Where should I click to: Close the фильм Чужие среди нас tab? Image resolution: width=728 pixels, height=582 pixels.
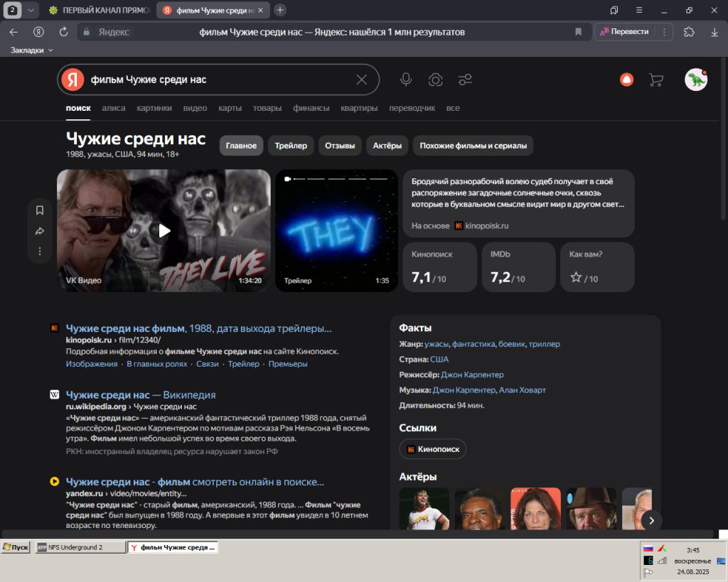260,10
